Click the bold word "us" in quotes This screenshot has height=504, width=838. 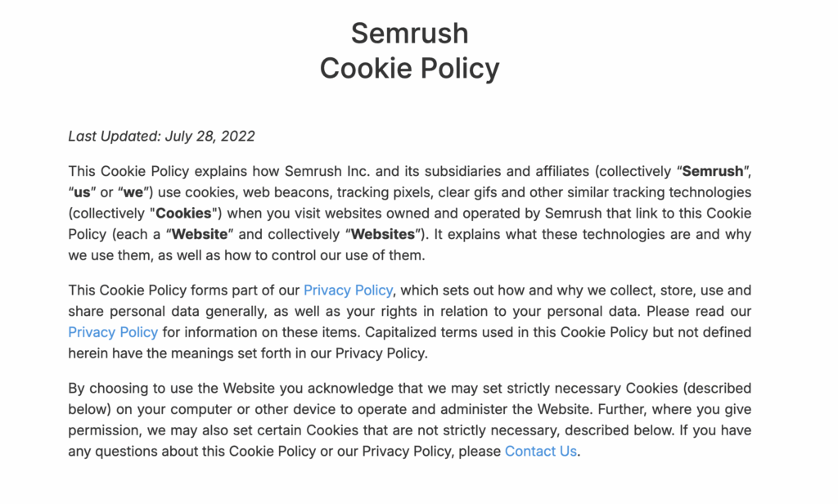coord(81,193)
